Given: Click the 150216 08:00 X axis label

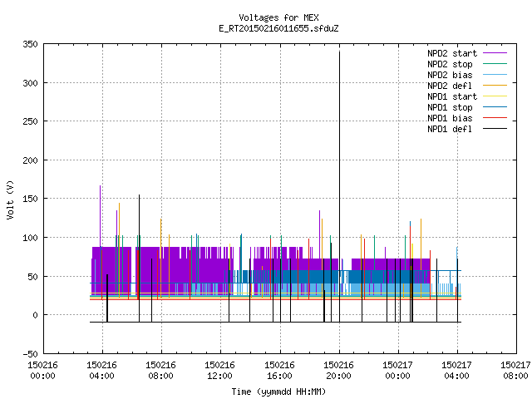Looking at the screenshot, I should click(160, 371).
